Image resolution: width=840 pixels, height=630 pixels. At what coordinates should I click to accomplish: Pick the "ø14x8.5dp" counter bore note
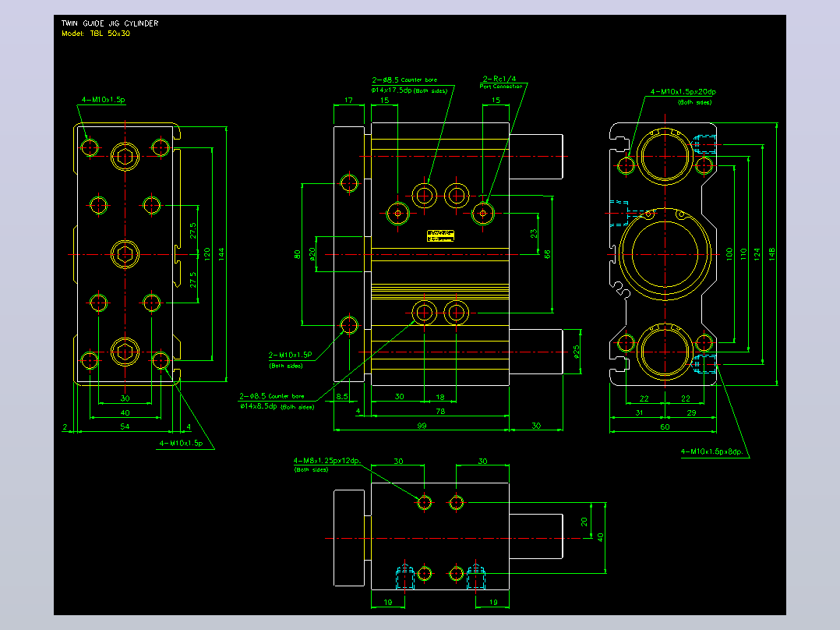[259, 406]
